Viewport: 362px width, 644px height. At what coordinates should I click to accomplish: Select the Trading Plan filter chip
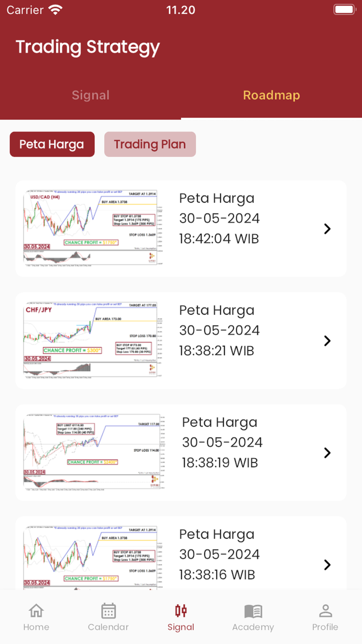[x=150, y=144]
